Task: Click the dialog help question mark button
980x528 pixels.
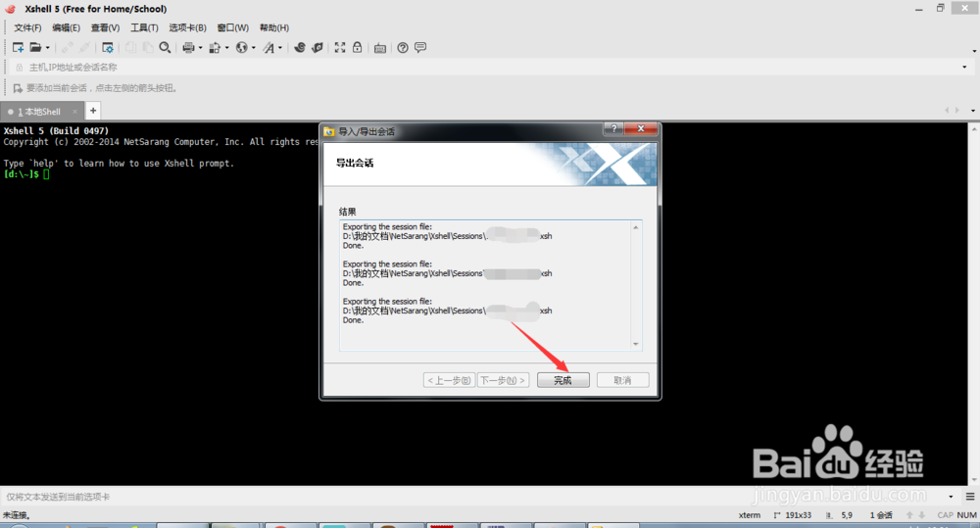Action: pos(613,128)
